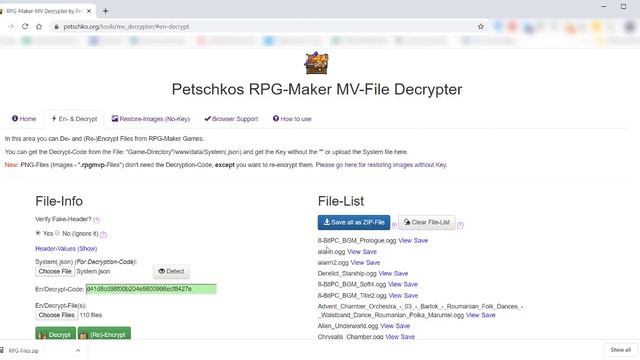View alarm2.ogg file
The height and width of the screenshot is (360, 640).
[358, 262]
